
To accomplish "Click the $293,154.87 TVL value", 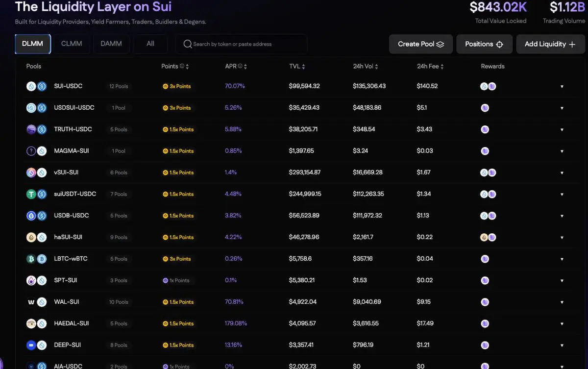I will pos(305,172).
